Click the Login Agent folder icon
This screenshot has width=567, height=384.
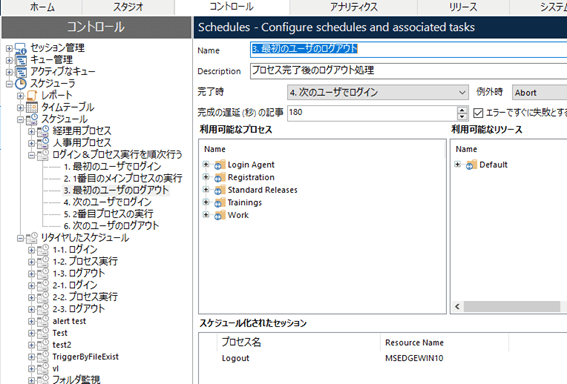click(219, 165)
